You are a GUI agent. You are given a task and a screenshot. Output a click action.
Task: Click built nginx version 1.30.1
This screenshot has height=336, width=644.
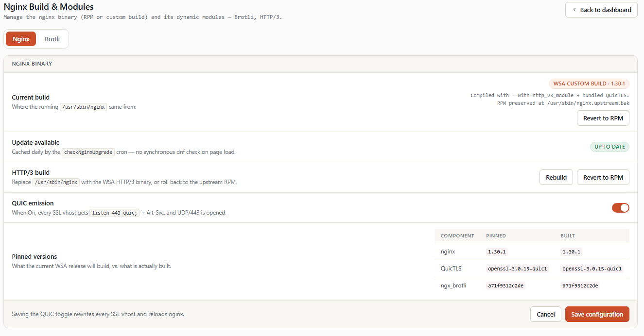pos(571,252)
